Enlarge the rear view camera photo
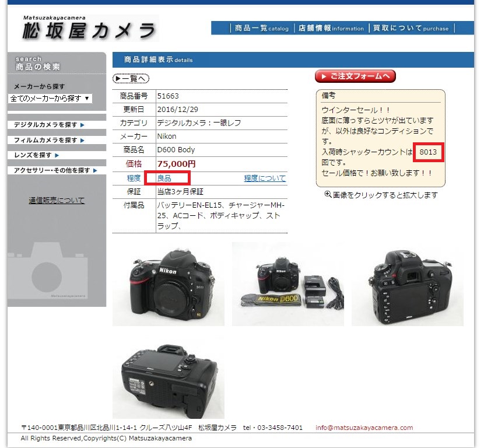Screen dimensions: 484x448 click(x=408, y=284)
